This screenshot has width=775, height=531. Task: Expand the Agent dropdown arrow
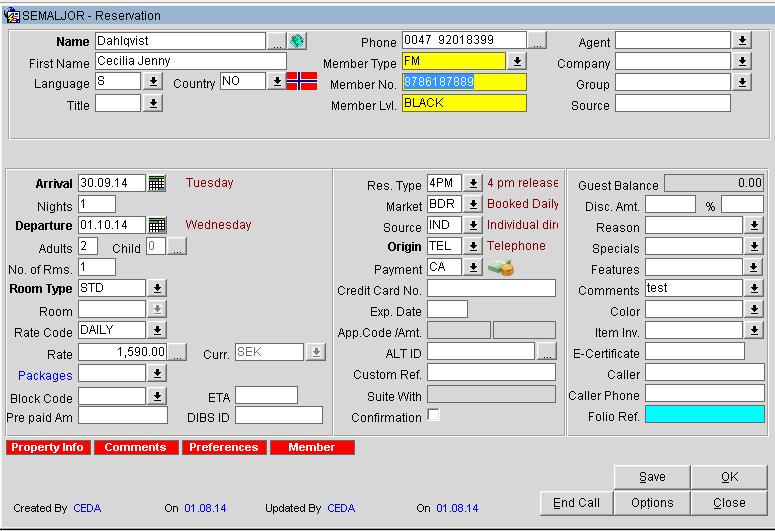click(742, 41)
